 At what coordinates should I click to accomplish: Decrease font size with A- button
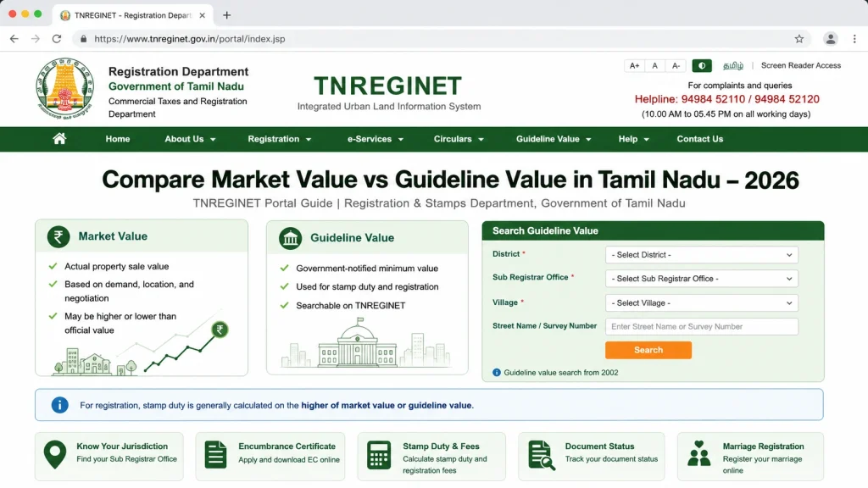tap(676, 66)
